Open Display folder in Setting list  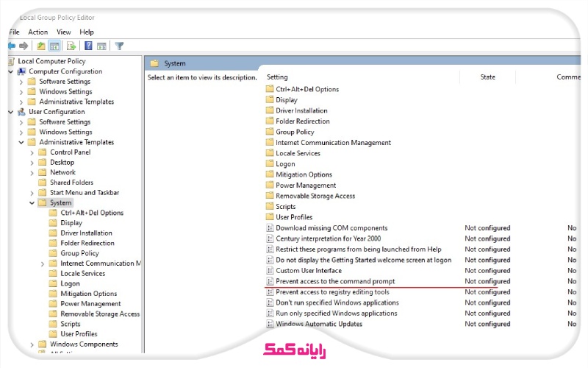[x=287, y=100]
